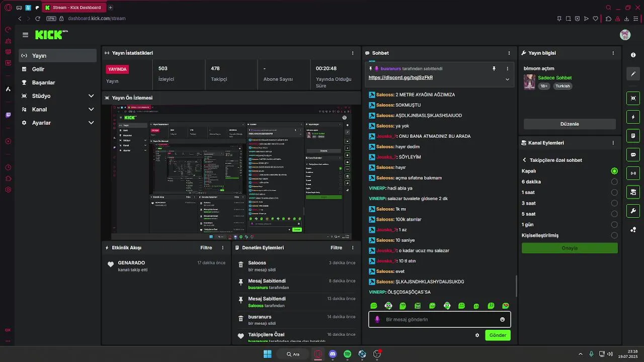Click busranurs name in pinned message
Screen dimensions: 644x362
(x=391, y=68)
